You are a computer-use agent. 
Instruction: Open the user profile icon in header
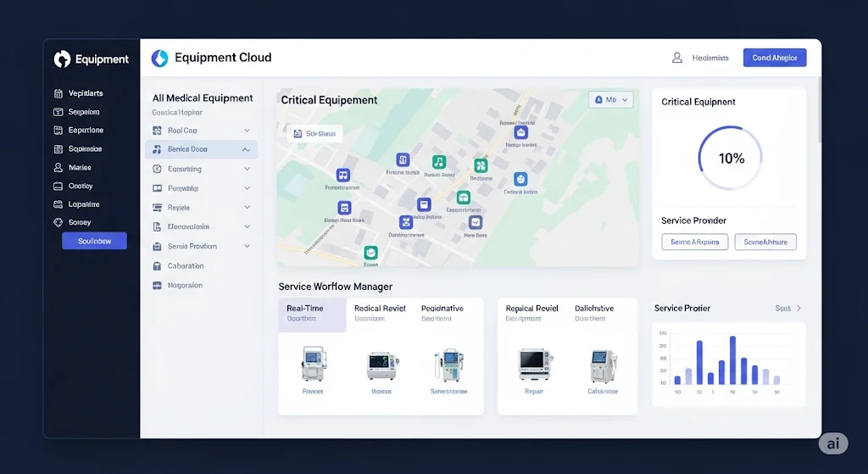[x=676, y=58]
